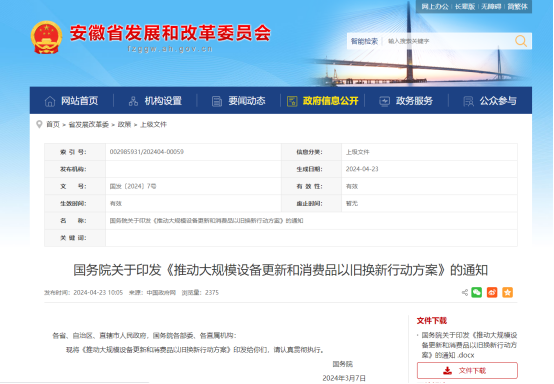This screenshot has height=384, width=554.
Task: Go to 省发展改革委 in the breadcrumb
Action: (89, 124)
